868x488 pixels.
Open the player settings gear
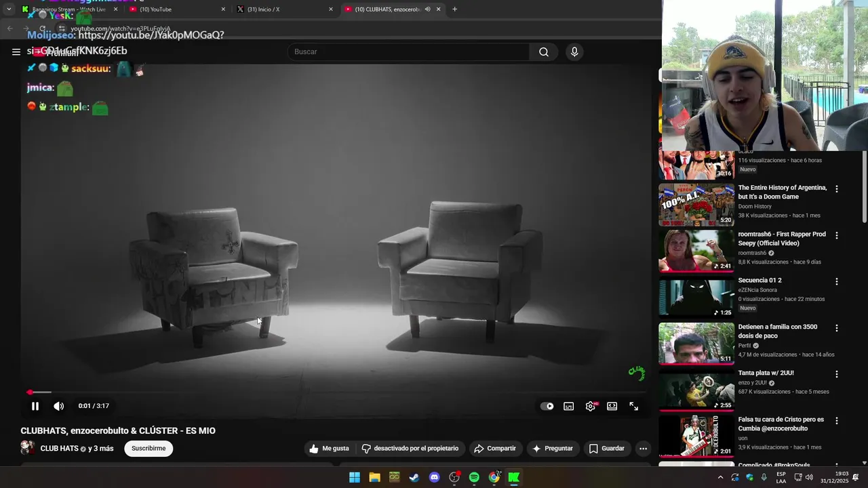[591, 406]
